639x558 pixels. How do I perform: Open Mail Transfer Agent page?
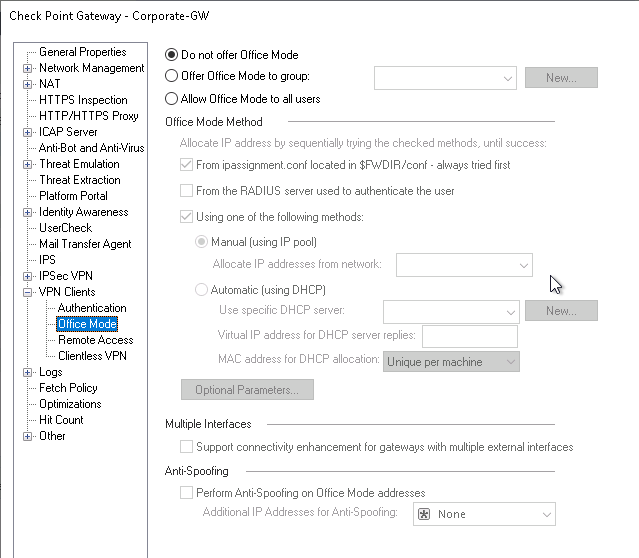[85, 244]
